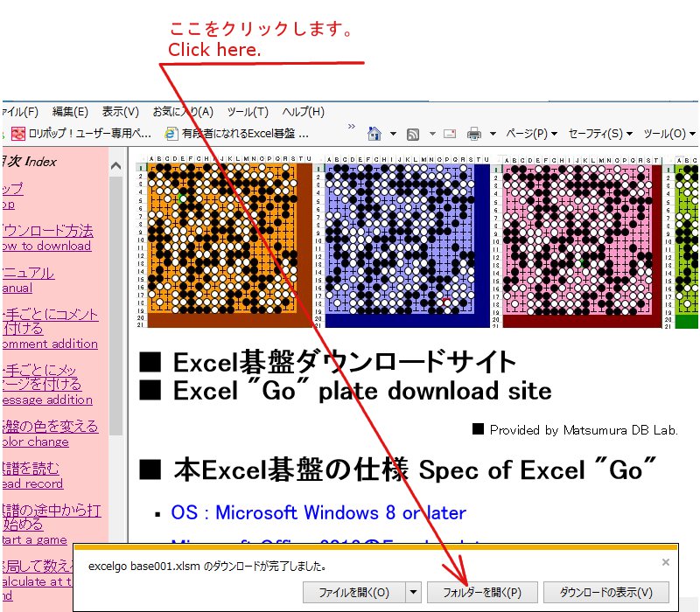The height and width of the screenshot is (612, 700).
Task: Open the ツール(O) command bar dropdown
Action: coord(669,134)
